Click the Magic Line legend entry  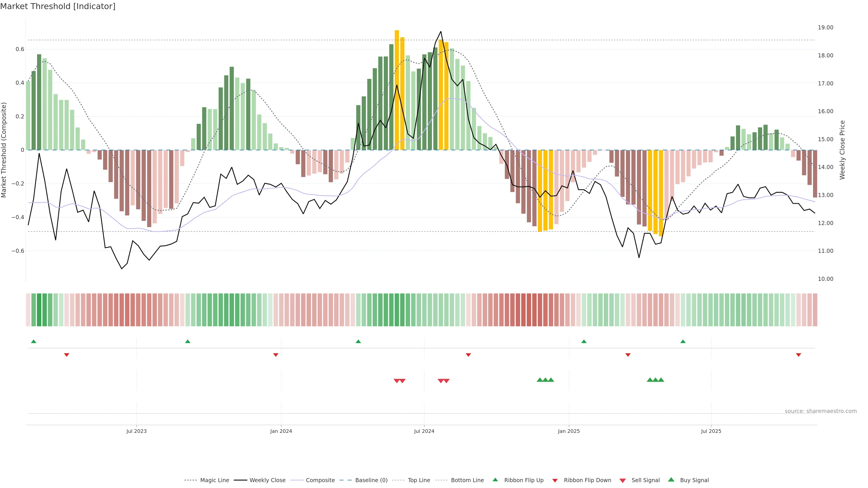pyautogui.click(x=214, y=480)
